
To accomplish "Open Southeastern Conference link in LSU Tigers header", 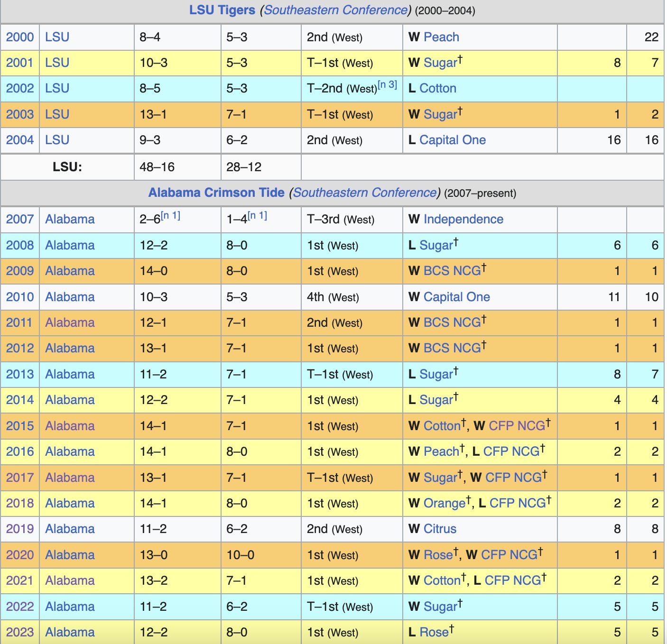I will (x=335, y=10).
